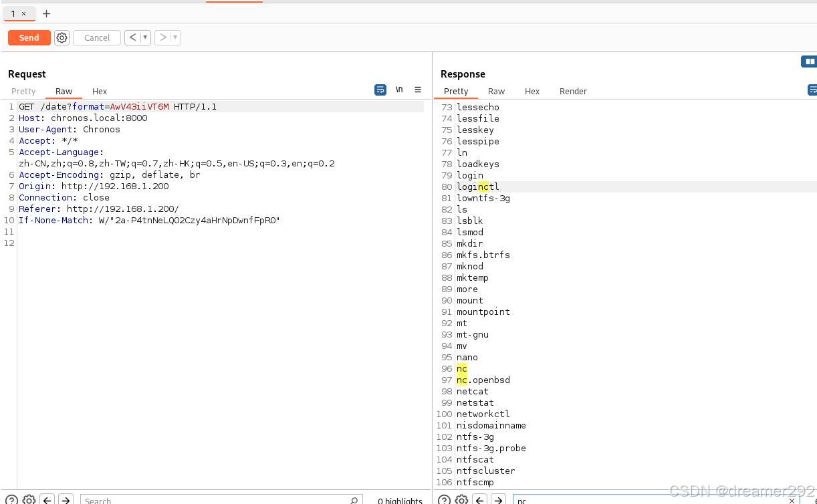Click response line 'mkfs.btrfs'
Image resolution: width=817 pixels, height=504 pixels.
pos(483,255)
